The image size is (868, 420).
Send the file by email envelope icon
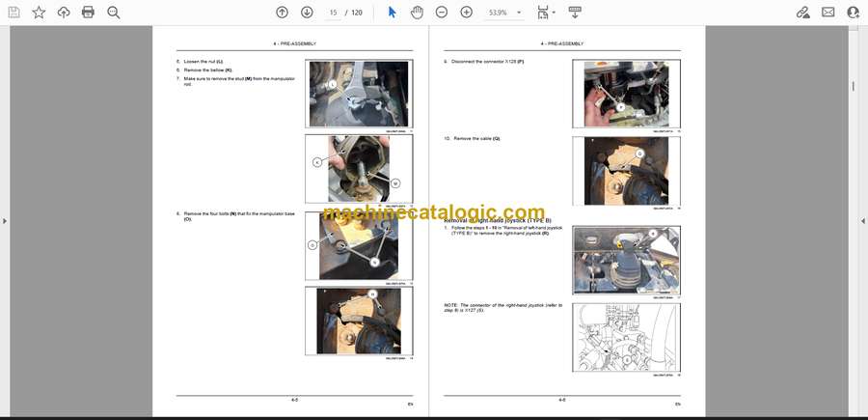pyautogui.click(x=828, y=13)
